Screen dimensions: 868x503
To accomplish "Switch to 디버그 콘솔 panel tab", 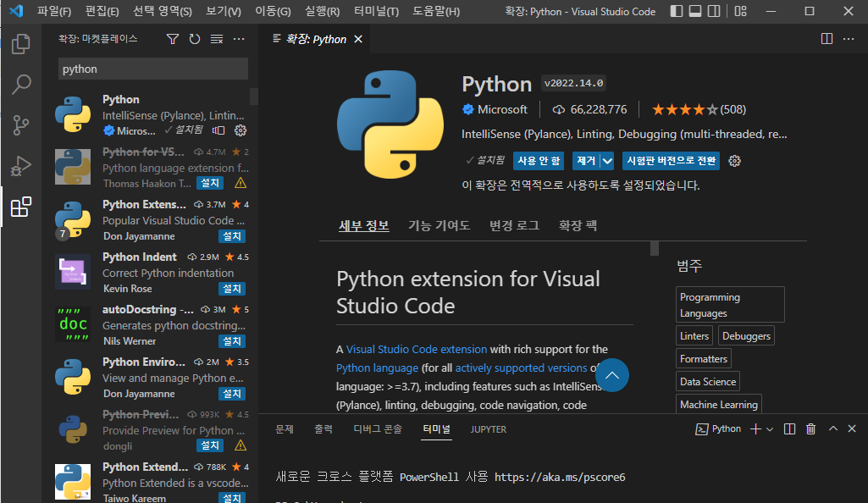I will click(x=378, y=429).
